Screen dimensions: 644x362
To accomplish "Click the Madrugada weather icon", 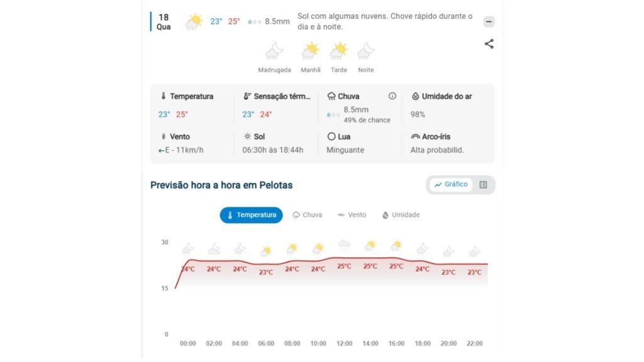I will coord(274,51).
